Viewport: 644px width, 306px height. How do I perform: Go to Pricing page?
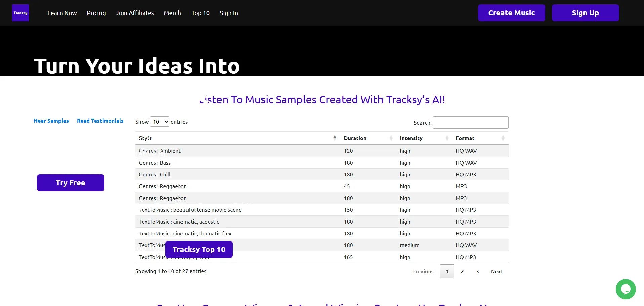pyautogui.click(x=96, y=13)
